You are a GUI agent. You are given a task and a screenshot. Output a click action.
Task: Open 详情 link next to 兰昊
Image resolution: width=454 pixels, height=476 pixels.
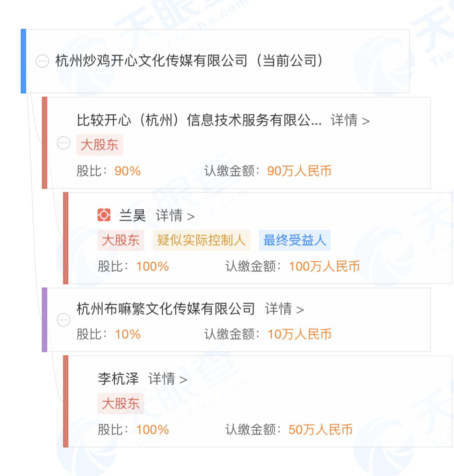point(175,216)
